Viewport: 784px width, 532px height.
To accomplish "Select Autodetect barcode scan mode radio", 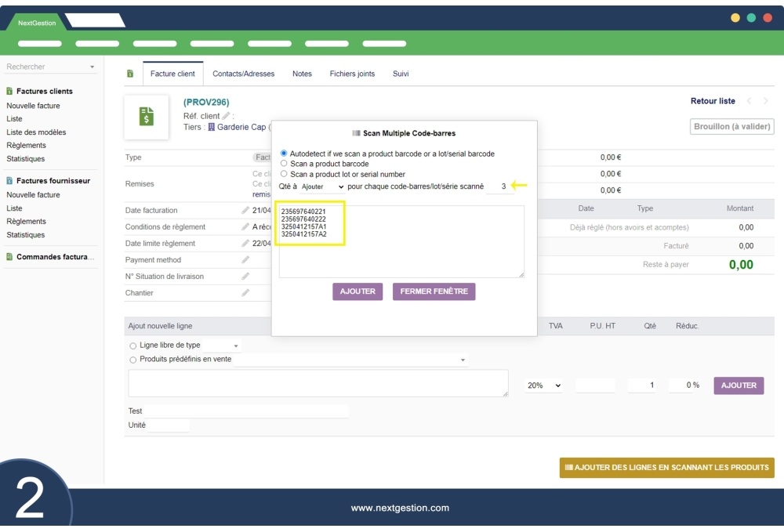I will pos(284,154).
